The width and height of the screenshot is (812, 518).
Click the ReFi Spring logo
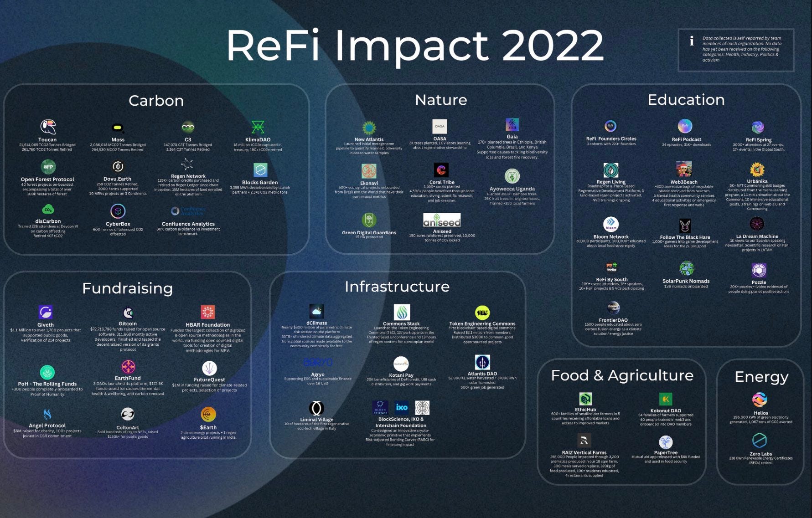pos(758,127)
